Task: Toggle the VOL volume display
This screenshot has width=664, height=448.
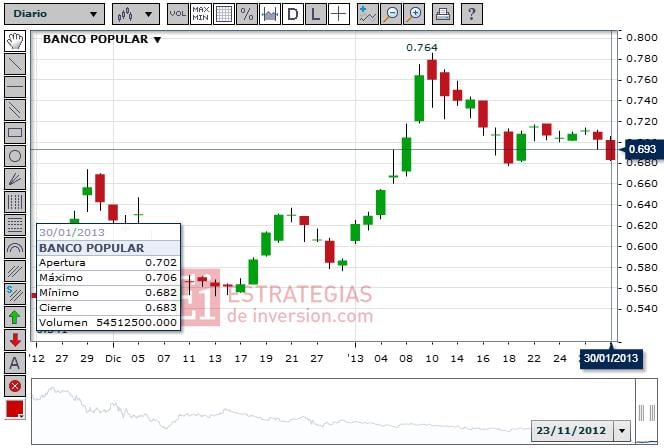Action: [x=177, y=14]
